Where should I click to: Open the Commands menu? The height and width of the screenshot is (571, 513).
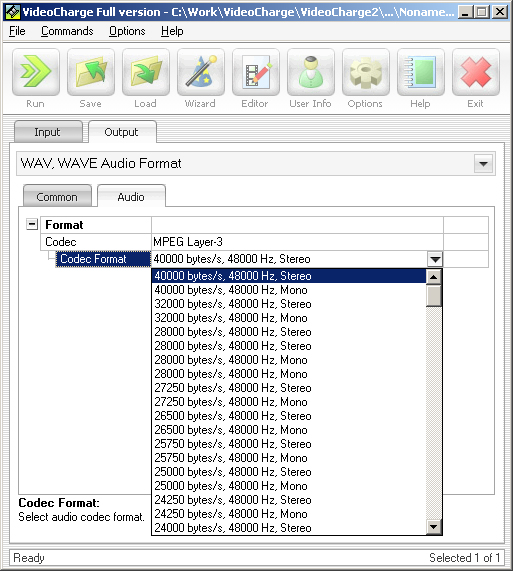click(67, 31)
